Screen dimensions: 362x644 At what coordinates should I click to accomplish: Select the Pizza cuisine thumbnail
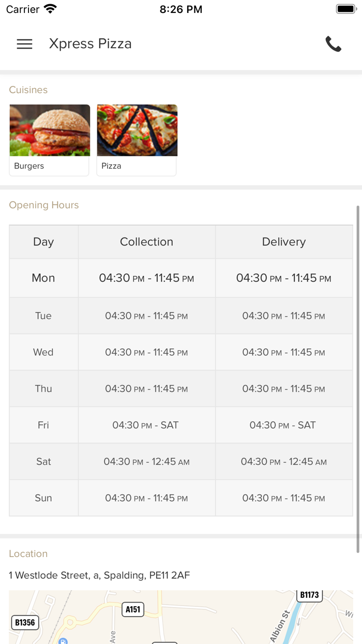coord(137,130)
